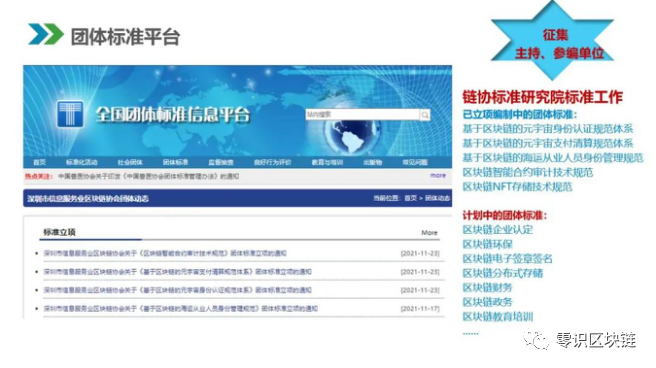Click 首页 in the breadcrumb

[x=410, y=198]
